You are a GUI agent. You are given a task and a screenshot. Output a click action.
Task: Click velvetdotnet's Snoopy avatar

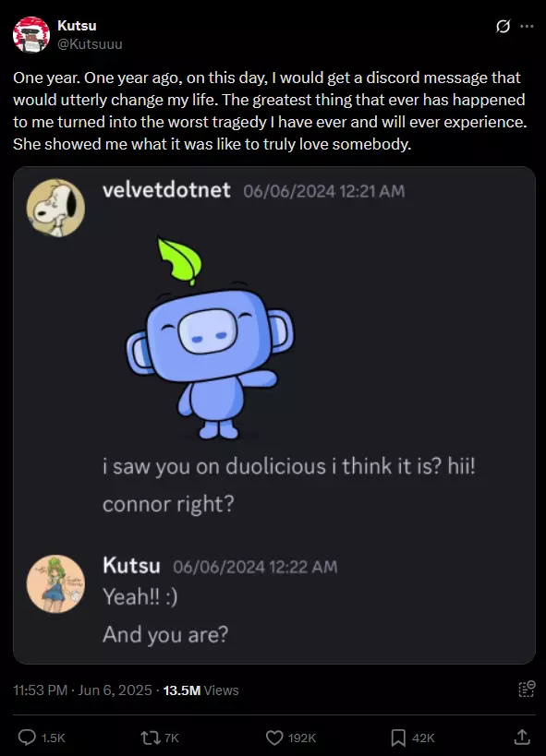55,208
